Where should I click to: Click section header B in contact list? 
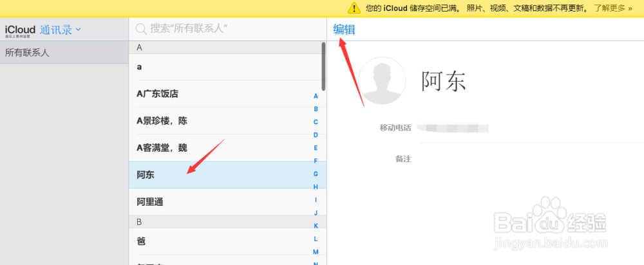(227, 222)
